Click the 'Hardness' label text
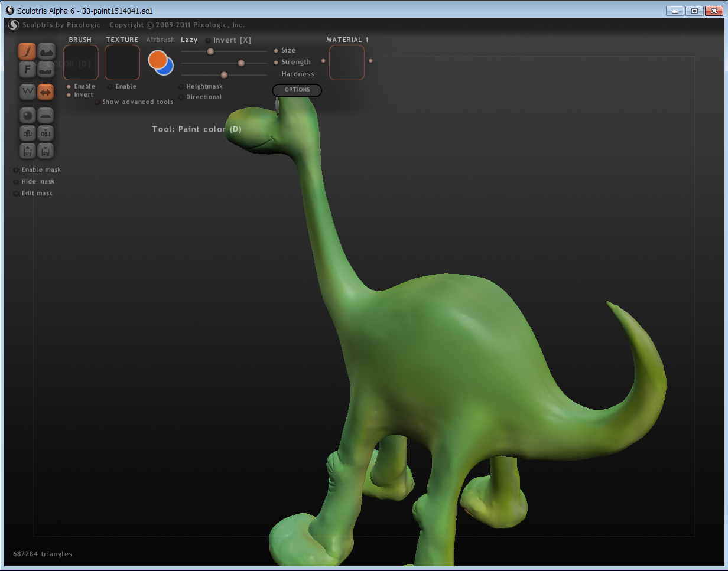728x571 pixels. pos(298,74)
